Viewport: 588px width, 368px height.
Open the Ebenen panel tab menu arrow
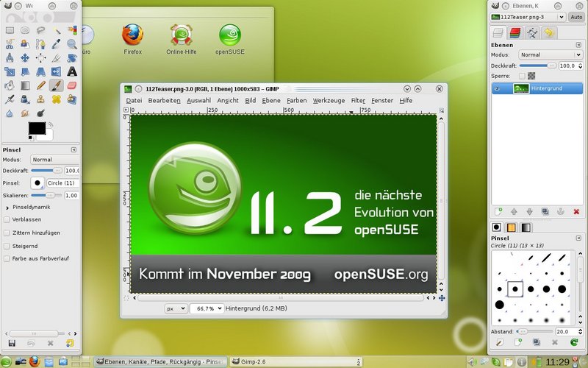[x=578, y=45]
